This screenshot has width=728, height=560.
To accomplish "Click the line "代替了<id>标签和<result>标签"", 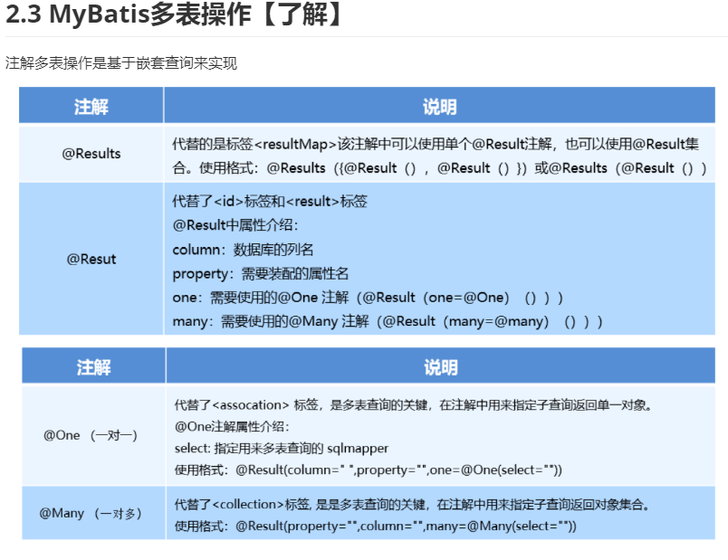I will click(270, 202).
